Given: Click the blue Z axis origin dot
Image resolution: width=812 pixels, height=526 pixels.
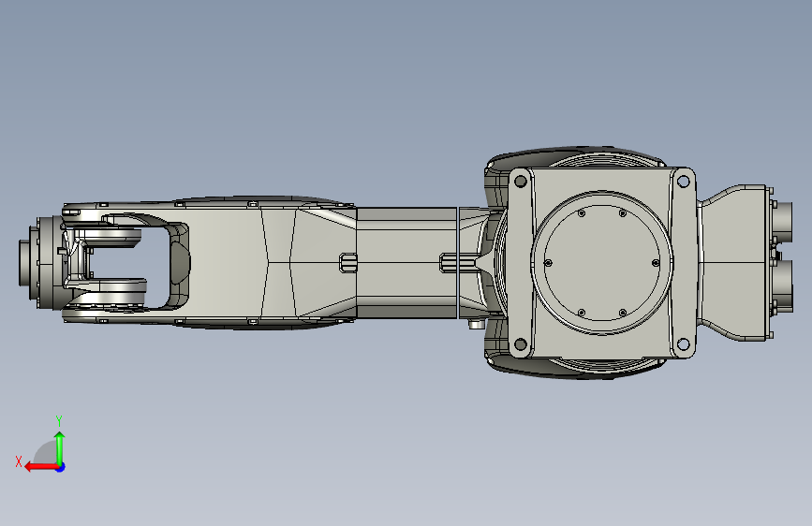Looking at the screenshot, I should (x=61, y=467).
